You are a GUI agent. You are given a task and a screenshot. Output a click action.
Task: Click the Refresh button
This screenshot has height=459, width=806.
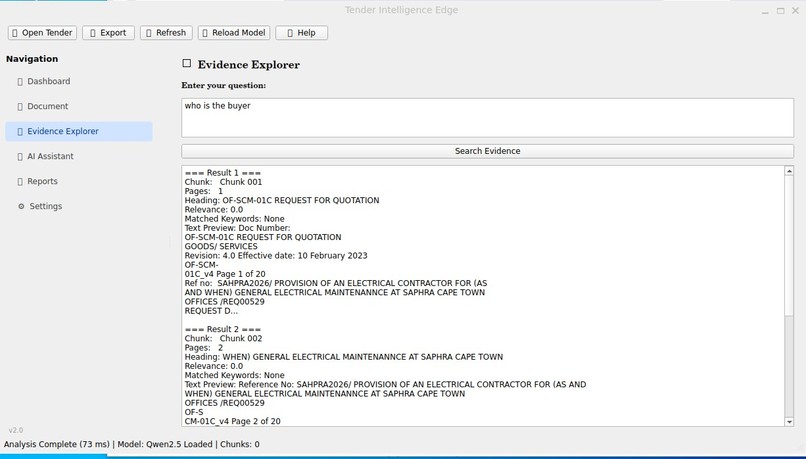(166, 33)
